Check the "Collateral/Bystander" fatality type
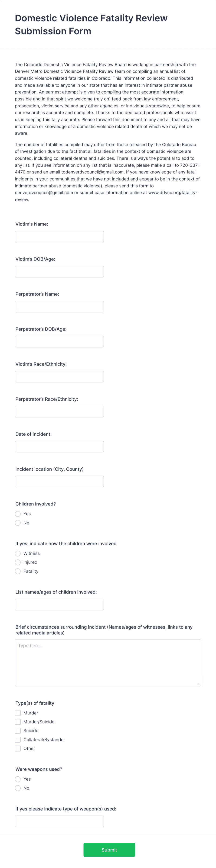Screen dimensions: 216x868 coord(18,739)
